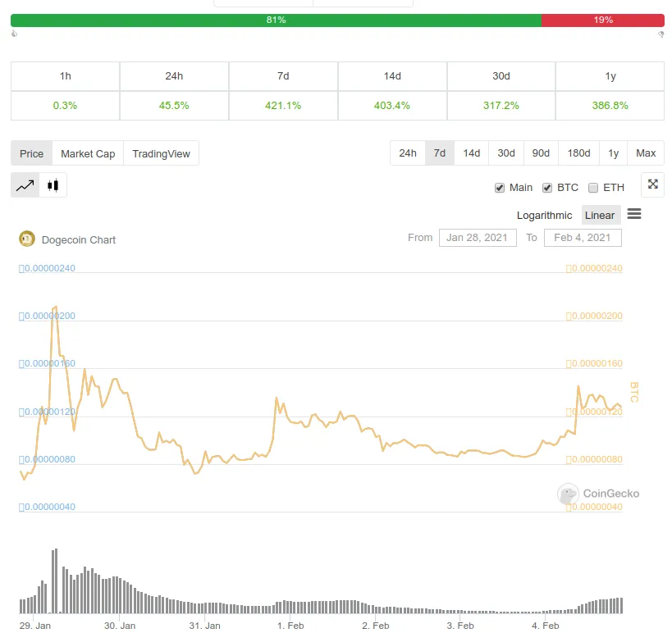
Task: Open fullscreen chart expand icon
Action: (x=652, y=184)
